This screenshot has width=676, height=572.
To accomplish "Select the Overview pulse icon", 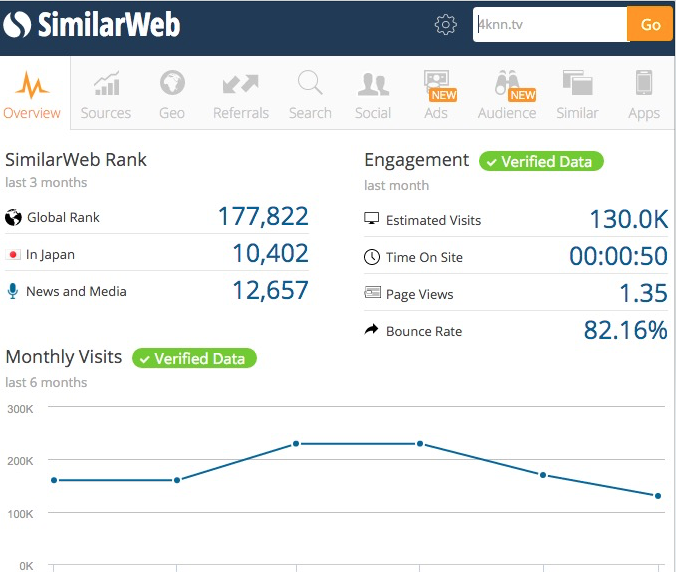I will pos(32,85).
